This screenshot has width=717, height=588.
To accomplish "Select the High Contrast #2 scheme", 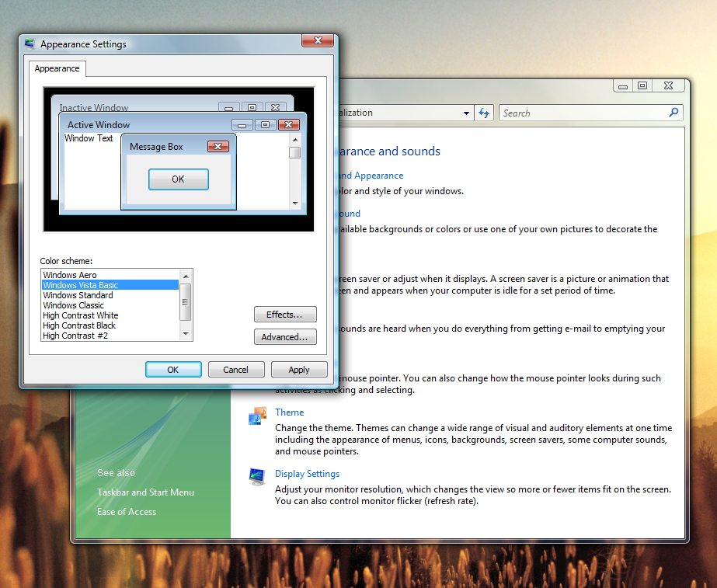I will pyautogui.click(x=110, y=335).
